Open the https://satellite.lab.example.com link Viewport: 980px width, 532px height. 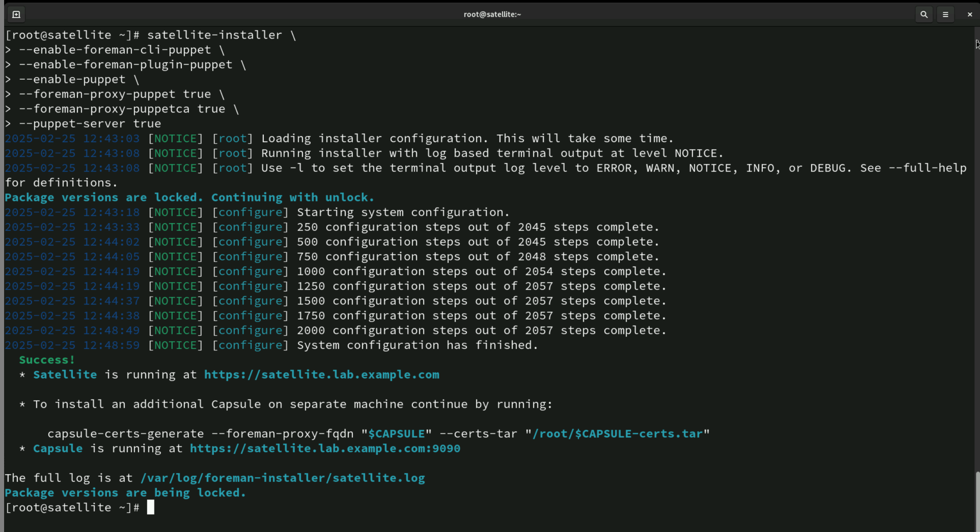(x=322, y=375)
